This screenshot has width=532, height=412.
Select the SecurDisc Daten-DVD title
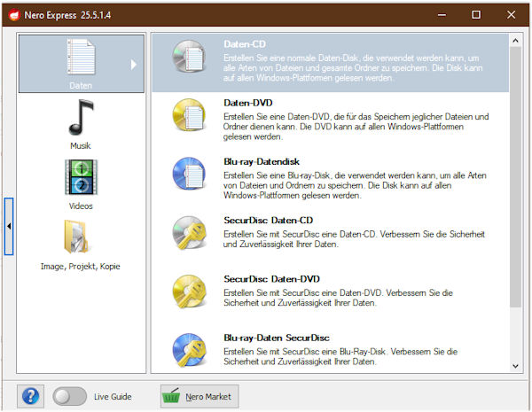(x=271, y=279)
